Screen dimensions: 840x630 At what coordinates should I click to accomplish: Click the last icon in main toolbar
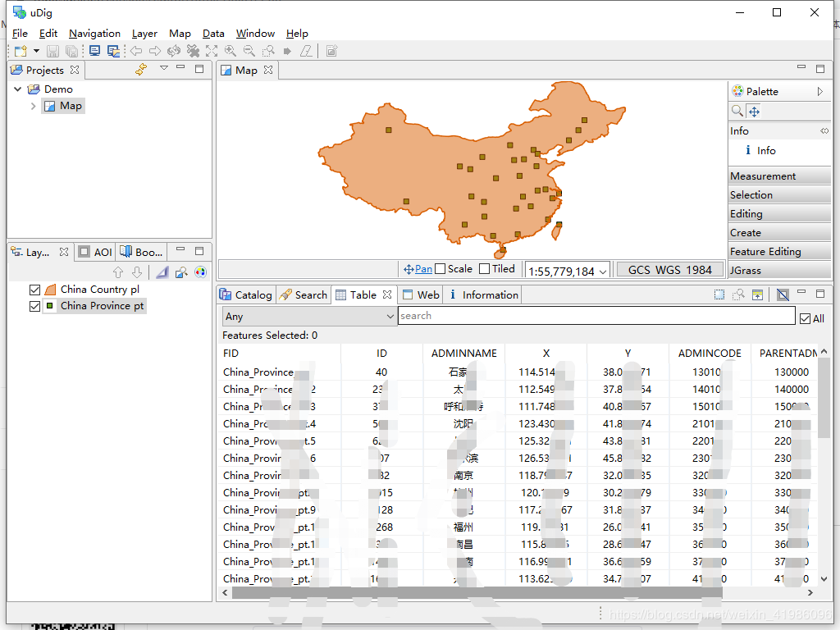[331, 51]
